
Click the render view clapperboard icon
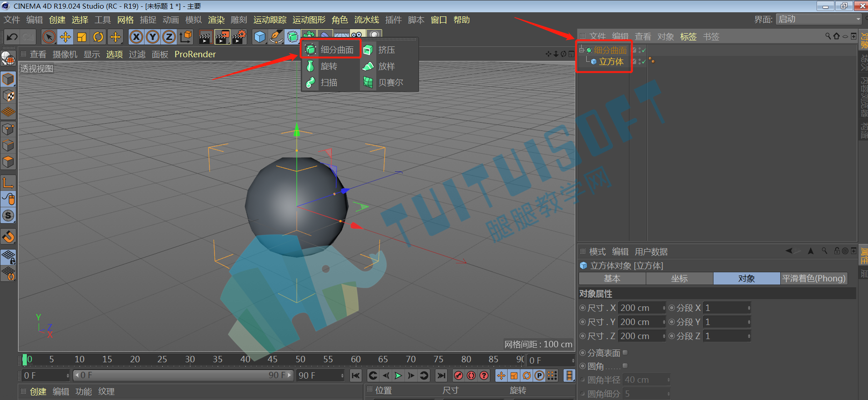point(205,37)
